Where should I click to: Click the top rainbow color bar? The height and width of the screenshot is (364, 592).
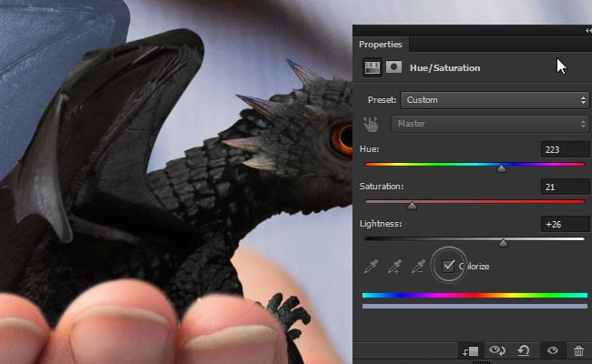point(475,296)
